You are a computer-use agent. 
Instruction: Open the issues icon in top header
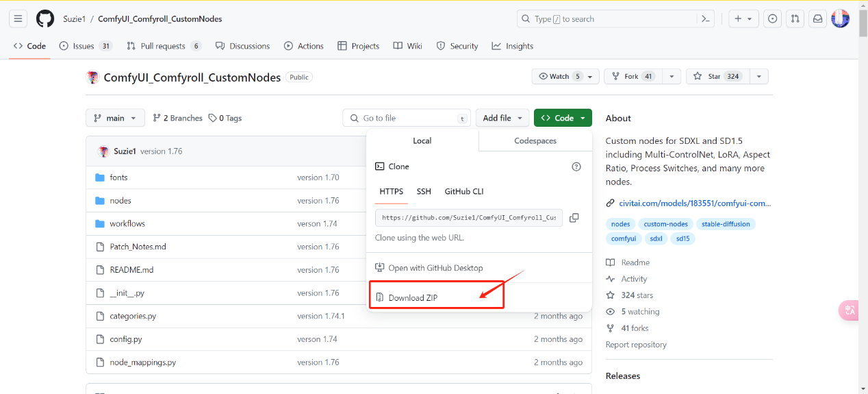[773, 19]
